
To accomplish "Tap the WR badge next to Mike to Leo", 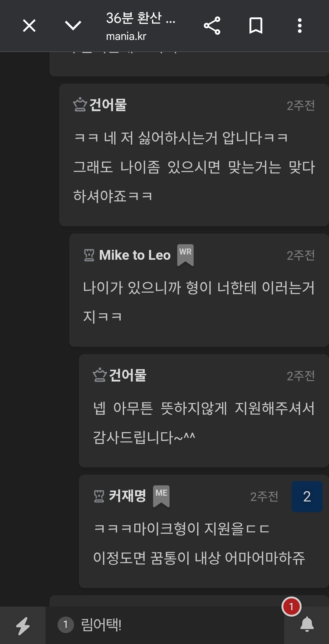I will click(186, 255).
